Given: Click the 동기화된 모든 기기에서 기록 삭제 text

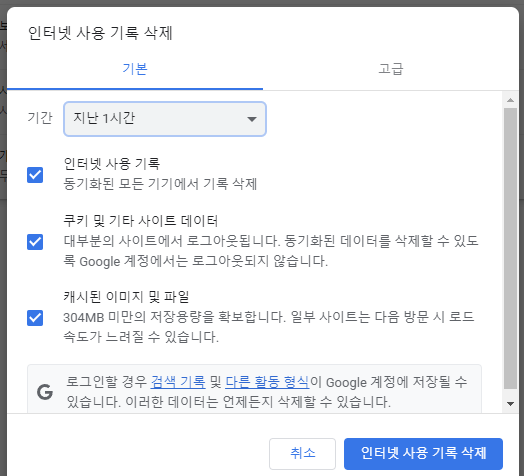Looking at the screenshot, I should [160, 184].
